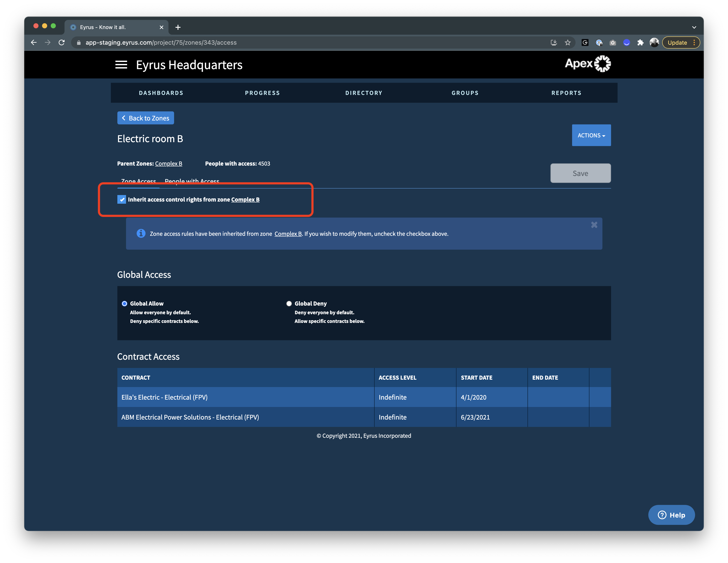The width and height of the screenshot is (728, 563).
Task: Open the Grammarly extension icon
Action: (x=585, y=42)
